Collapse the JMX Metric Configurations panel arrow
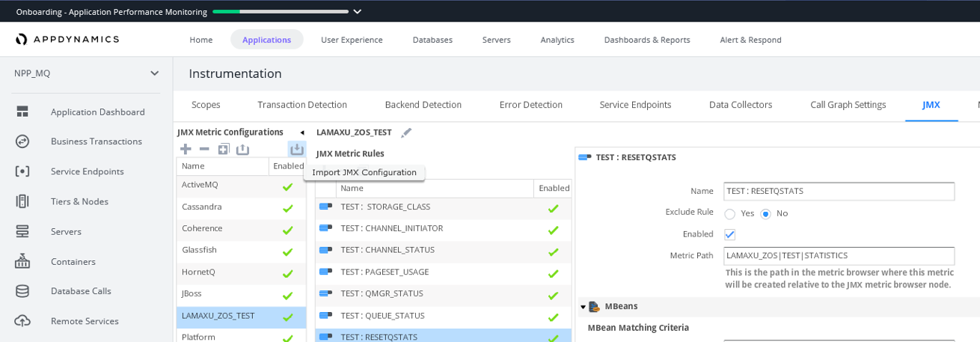Image resolution: width=980 pixels, height=342 pixels. (301, 132)
